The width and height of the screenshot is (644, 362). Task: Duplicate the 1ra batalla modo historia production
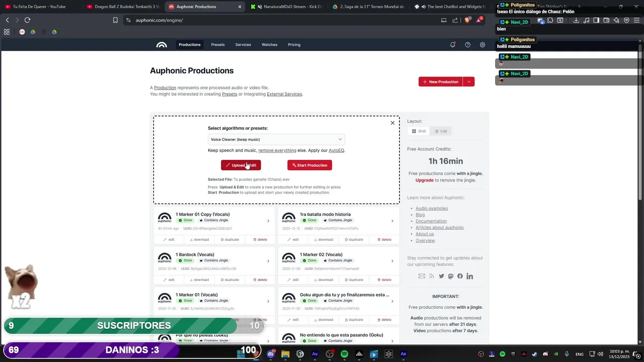pos(354,239)
